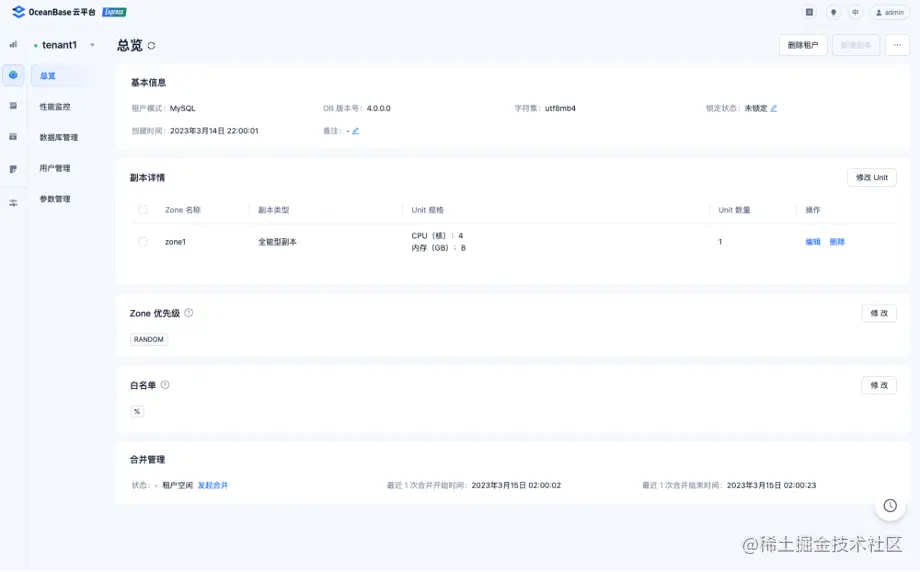The height and width of the screenshot is (572, 920).
Task: Click the 内存（GB）: 8 spec line
Action: click(x=438, y=248)
